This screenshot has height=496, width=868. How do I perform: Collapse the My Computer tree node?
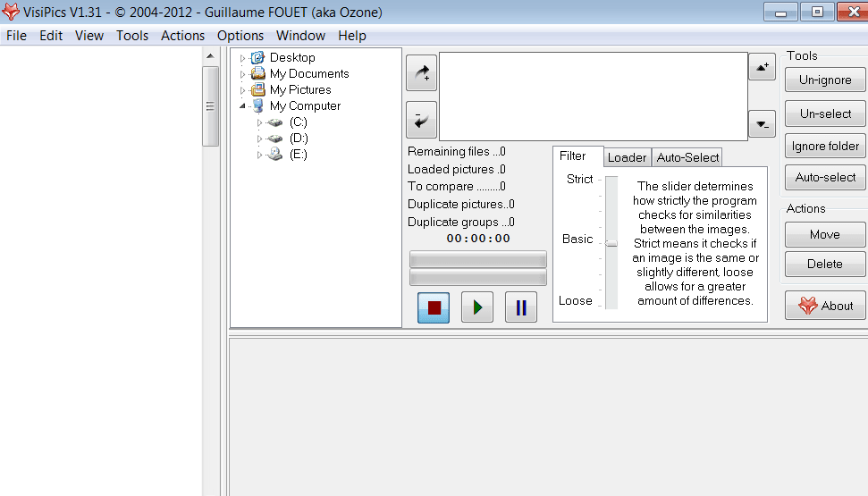tap(242, 105)
